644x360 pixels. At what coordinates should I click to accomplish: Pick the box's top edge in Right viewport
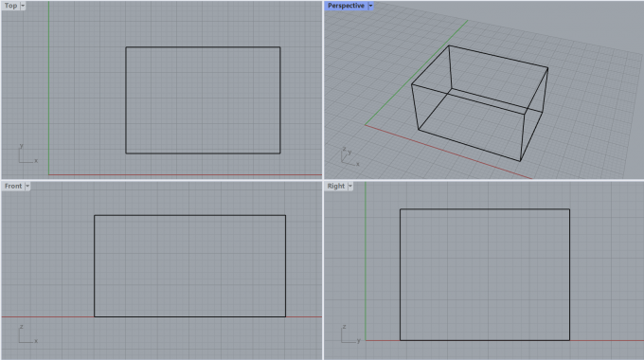coord(485,209)
